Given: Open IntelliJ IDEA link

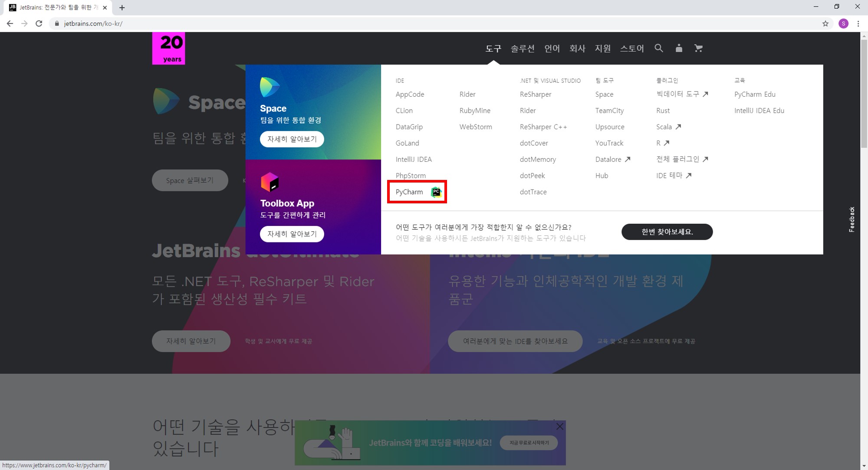Looking at the screenshot, I should pos(414,159).
